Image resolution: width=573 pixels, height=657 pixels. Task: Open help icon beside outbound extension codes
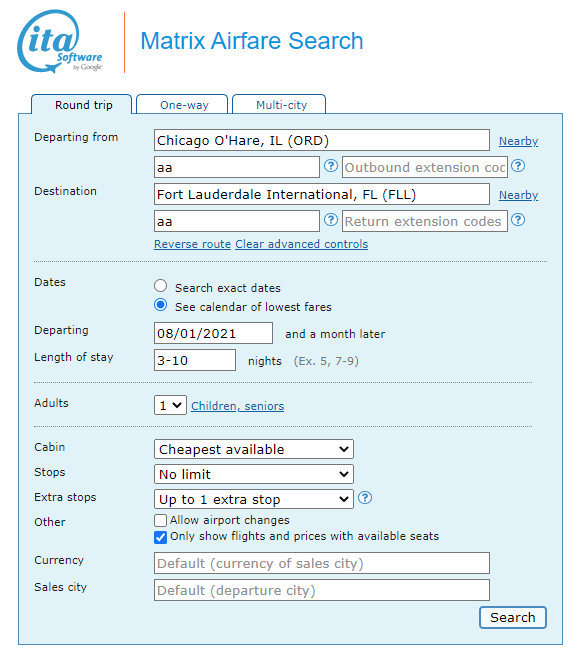click(518, 166)
